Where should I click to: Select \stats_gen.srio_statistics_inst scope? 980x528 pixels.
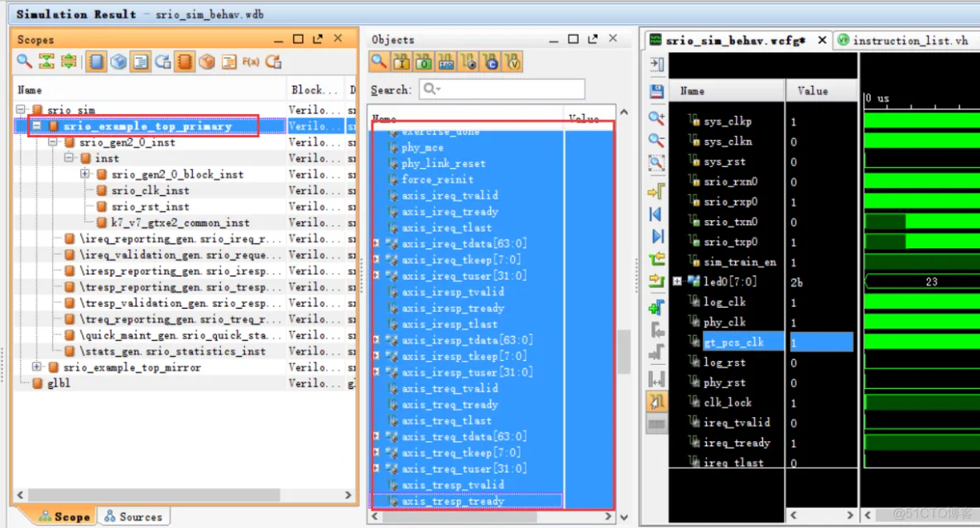point(172,351)
